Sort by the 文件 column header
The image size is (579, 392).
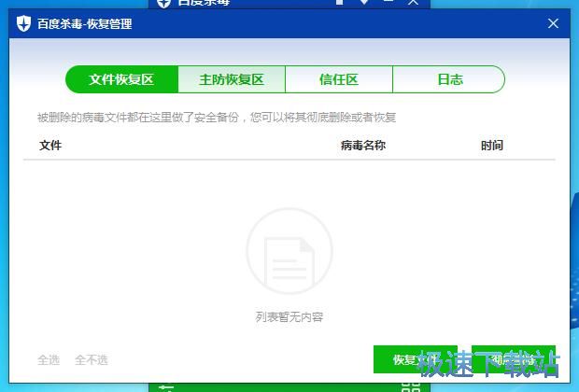point(50,145)
